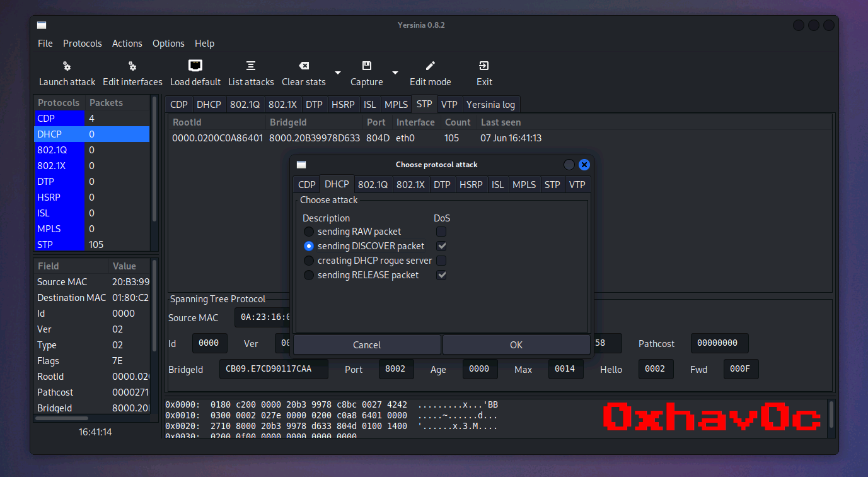This screenshot has height=477, width=868.
Task: Cancel the Choose protocol attack dialog
Action: point(367,345)
